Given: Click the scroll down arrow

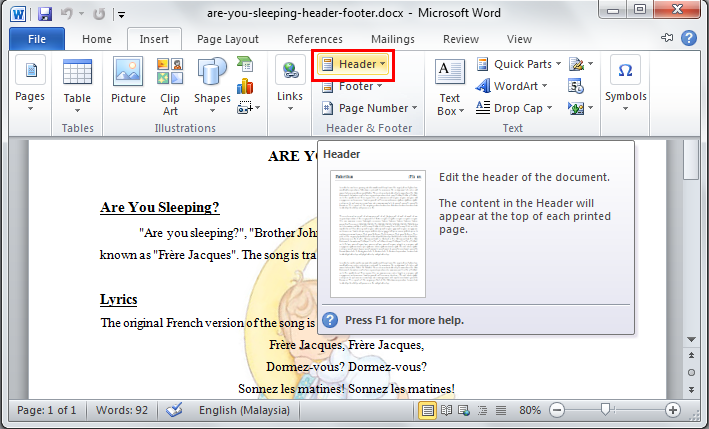Looking at the screenshot, I should pos(691,339).
